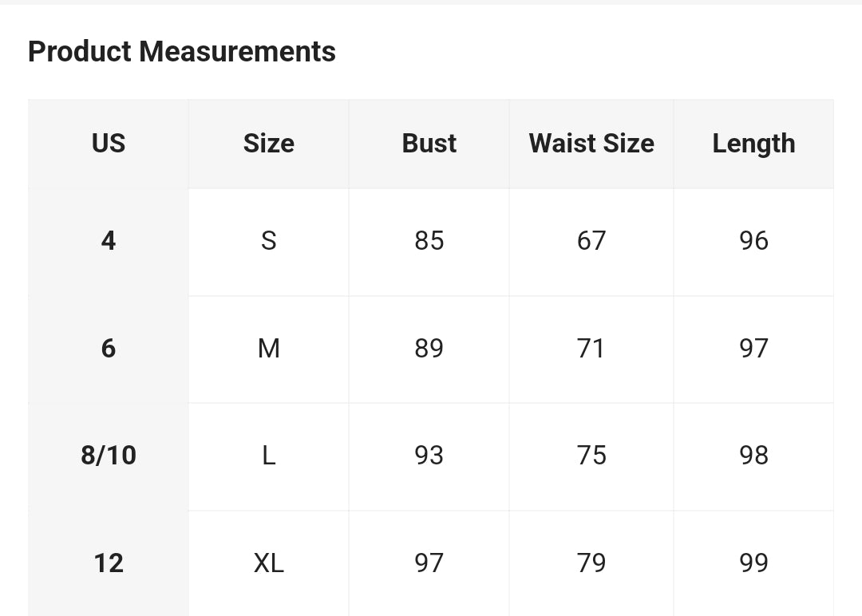The height and width of the screenshot is (616, 862).
Task: Click the L size cell
Action: [x=269, y=456]
